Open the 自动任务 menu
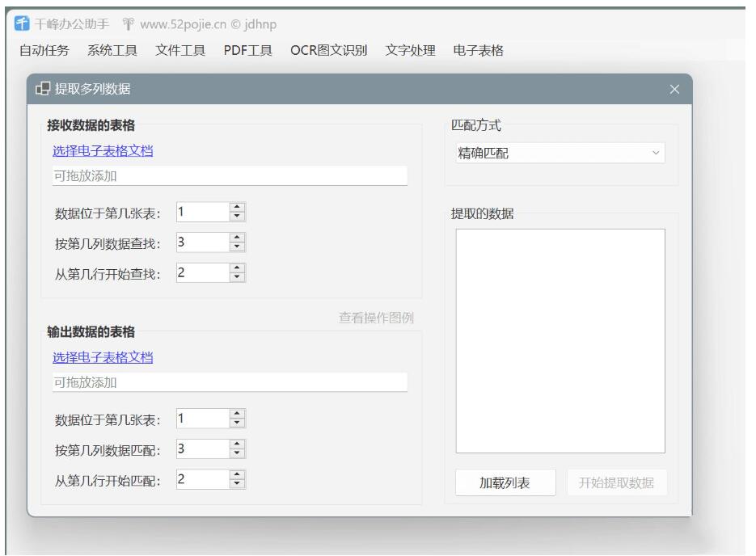The image size is (756, 556). (44, 50)
